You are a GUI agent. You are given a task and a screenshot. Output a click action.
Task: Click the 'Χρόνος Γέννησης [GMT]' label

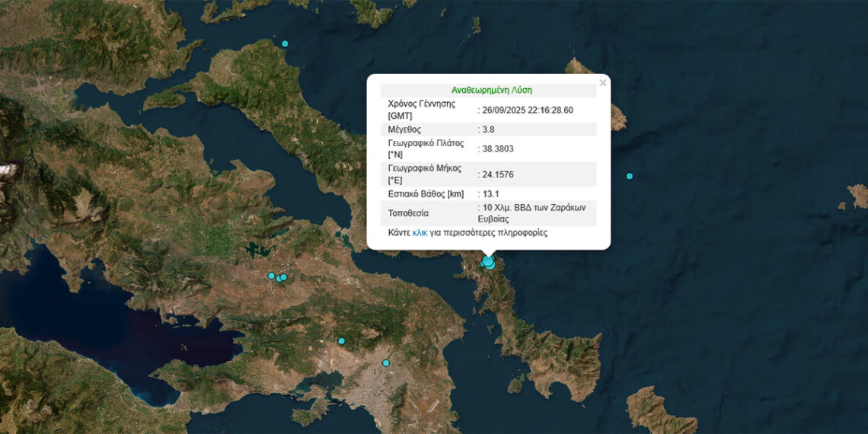(421, 110)
